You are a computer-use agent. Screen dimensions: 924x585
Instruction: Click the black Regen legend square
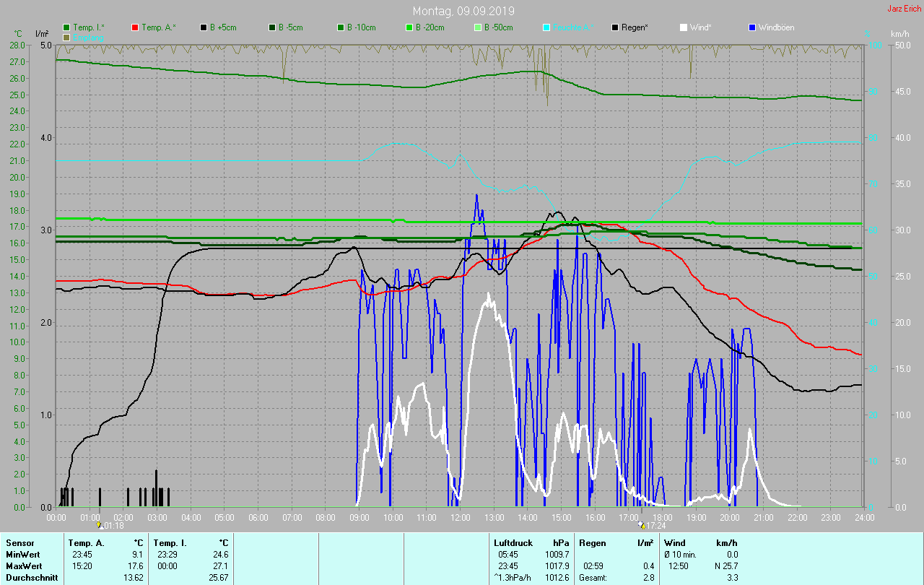(x=615, y=27)
